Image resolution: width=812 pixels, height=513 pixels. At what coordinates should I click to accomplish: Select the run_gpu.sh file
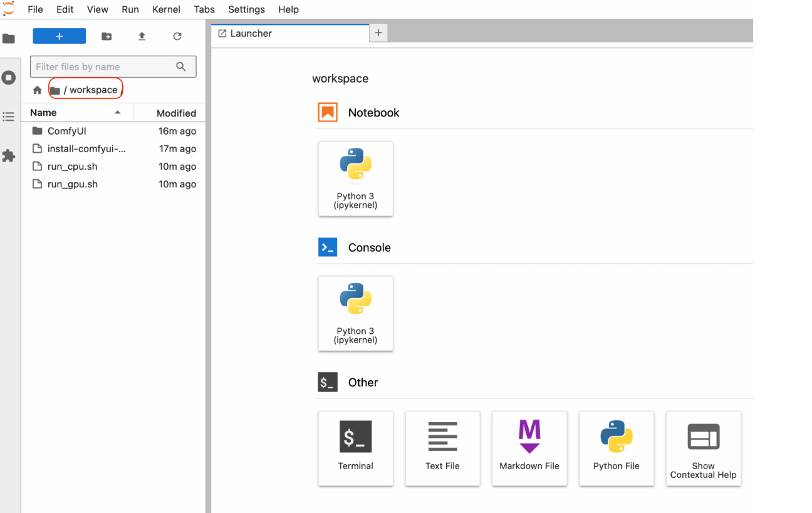tap(72, 184)
